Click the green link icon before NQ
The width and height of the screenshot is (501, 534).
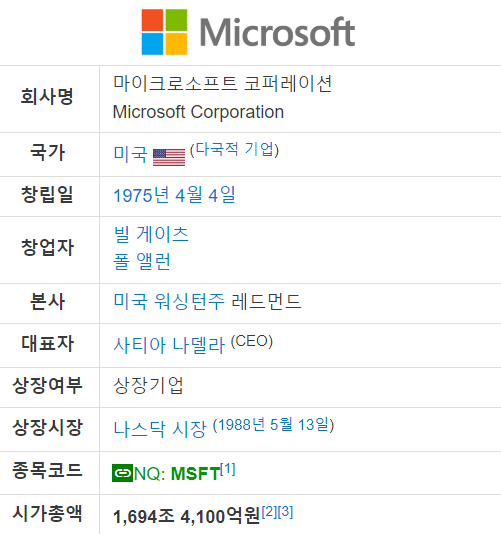(122, 473)
